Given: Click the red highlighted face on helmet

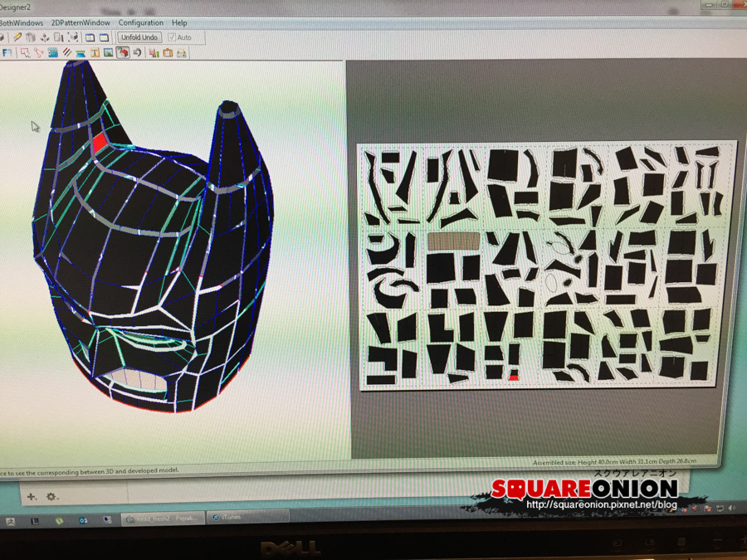Looking at the screenshot, I should (x=100, y=143).
